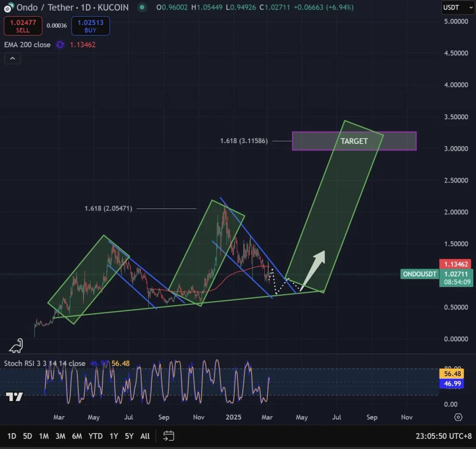The image size is (476, 449).
Task: Click the 1.618 (3.11586) fib label
Action: 244,141
